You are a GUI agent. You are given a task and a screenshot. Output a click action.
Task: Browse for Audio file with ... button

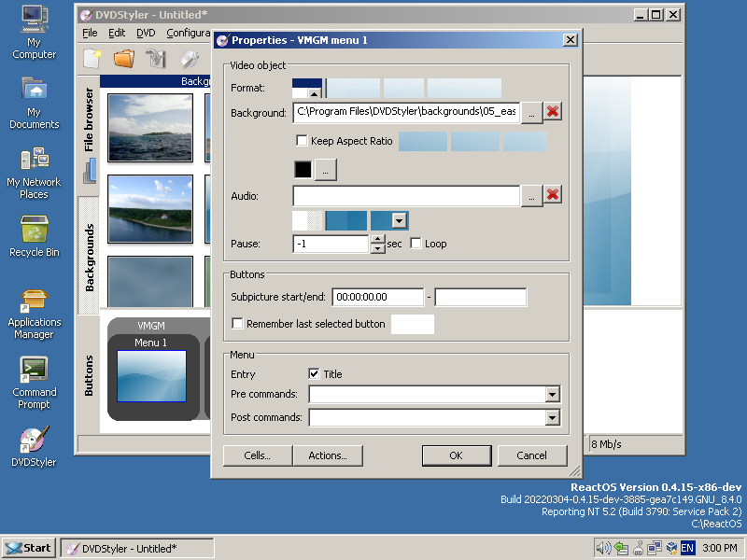click(x=531, y=196)
